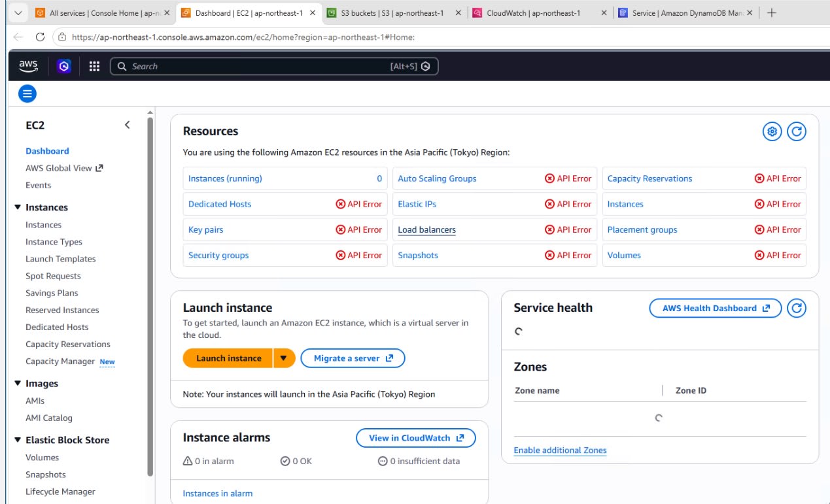The height and width of the screenshot is (504, 830).
Task: Click Migrate a server button
Action: [x=353, y=358]
